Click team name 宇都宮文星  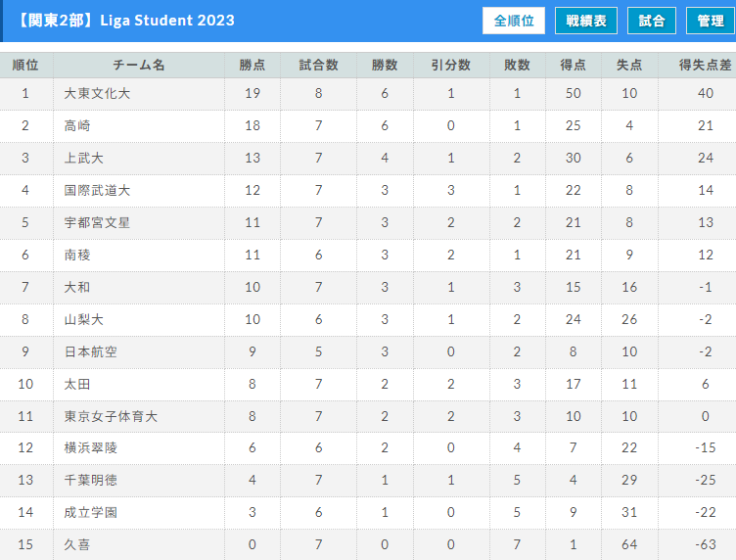tap(97, 222)
